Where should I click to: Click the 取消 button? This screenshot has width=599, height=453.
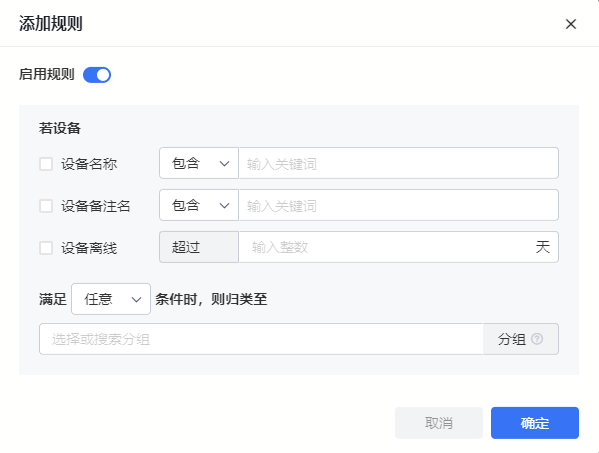(x=439, y=423)
